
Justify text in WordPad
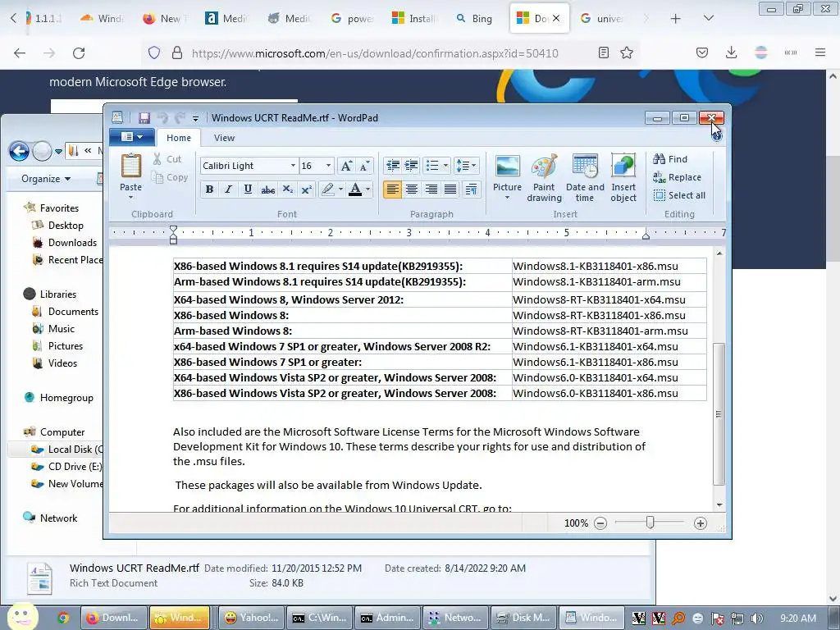click(450, 189)
